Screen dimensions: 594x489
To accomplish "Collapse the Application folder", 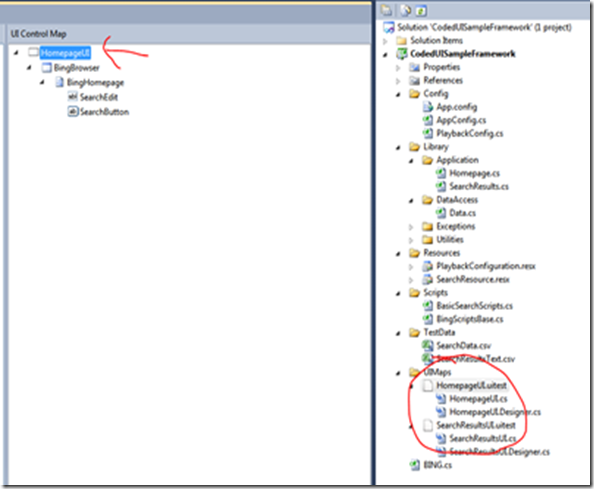I will [x=411, y=161].
